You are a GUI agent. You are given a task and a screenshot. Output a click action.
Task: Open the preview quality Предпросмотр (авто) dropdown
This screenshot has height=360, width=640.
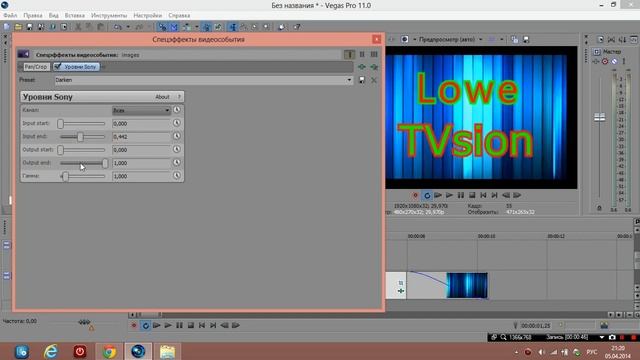[x=480, y=40]
